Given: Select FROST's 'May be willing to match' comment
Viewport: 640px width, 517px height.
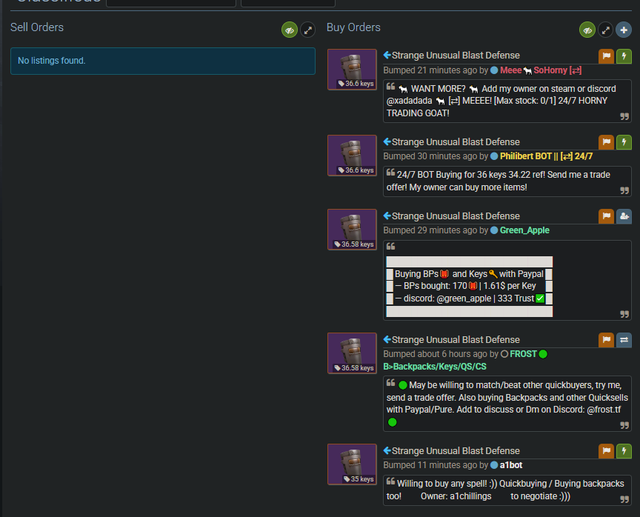Looking at the screenshot, I should [x=507, y=404].
